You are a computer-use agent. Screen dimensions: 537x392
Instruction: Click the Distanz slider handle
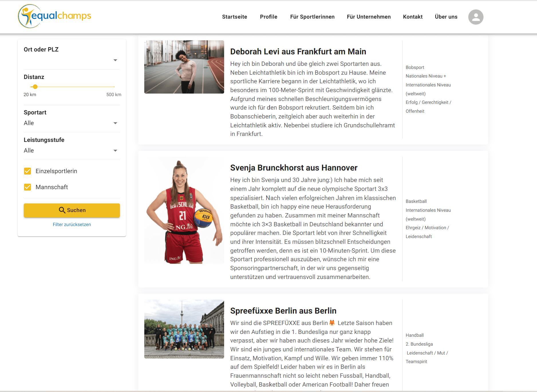point(35,87)
